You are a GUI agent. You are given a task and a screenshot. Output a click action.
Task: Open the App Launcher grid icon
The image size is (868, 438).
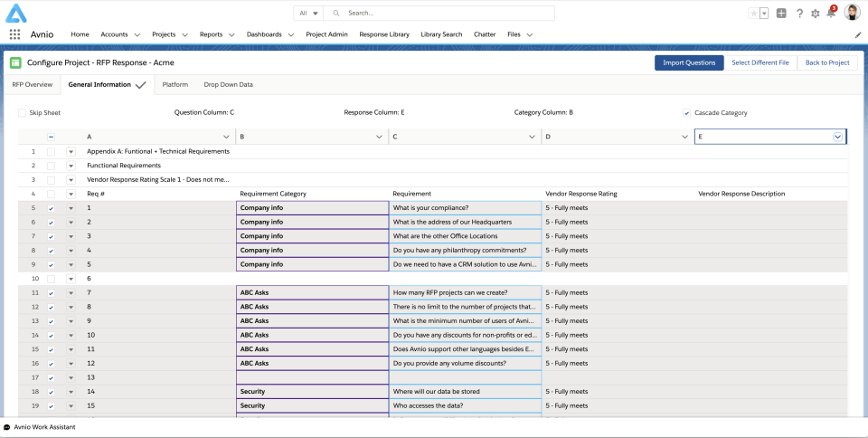tap(15, 34)
